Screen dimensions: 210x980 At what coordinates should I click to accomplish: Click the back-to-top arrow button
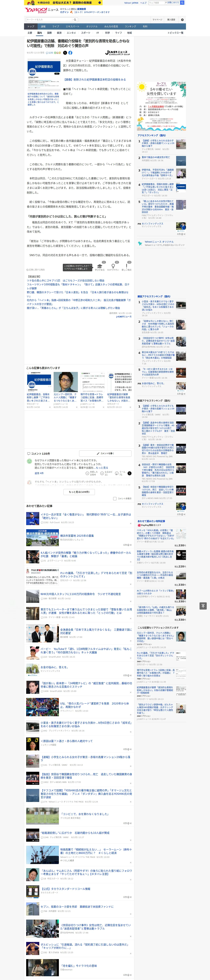tap(203, 606)
